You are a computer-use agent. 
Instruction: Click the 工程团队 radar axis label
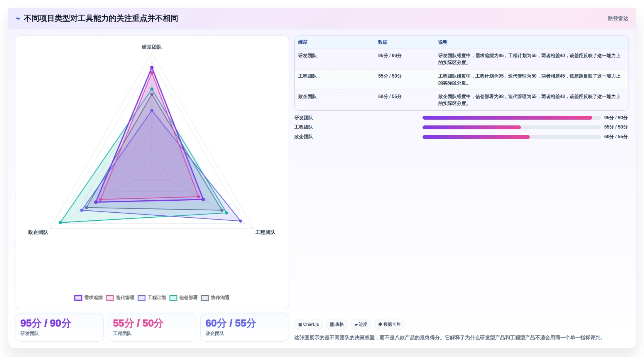265,232
